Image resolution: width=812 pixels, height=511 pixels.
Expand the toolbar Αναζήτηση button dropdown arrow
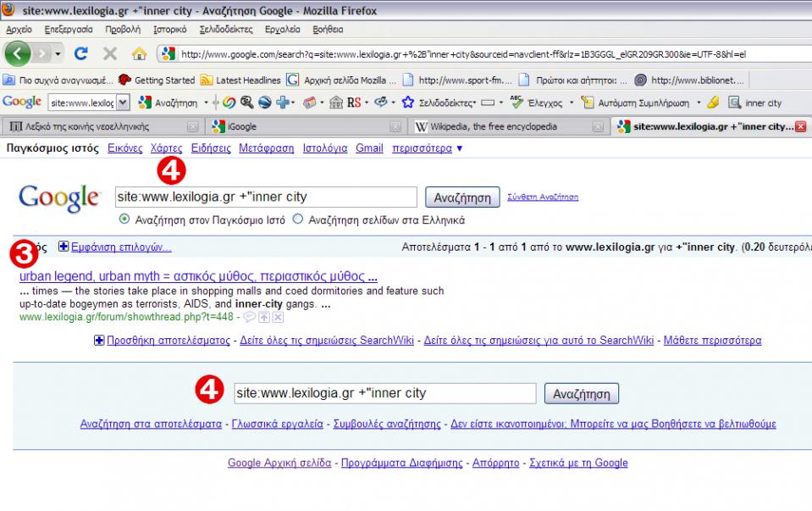point(206,103)
